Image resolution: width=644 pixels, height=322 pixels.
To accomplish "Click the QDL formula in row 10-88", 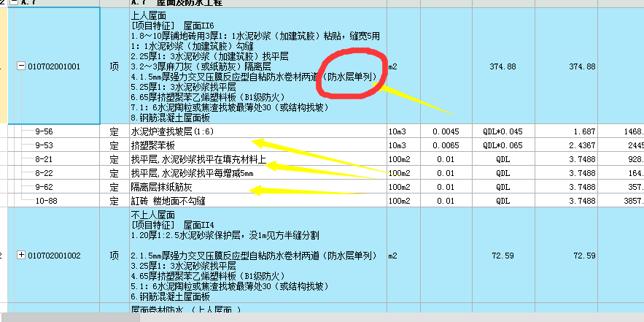I will [x=503, y=201].
